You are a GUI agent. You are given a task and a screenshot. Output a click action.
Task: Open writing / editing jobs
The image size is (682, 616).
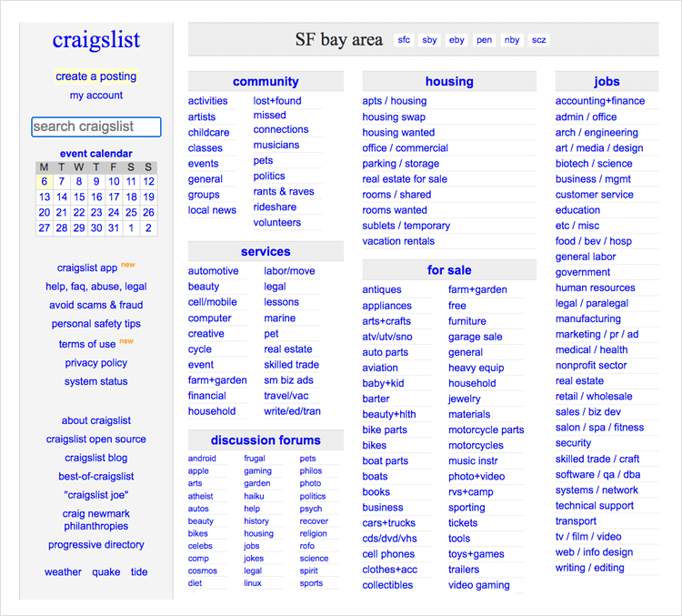pyautogui.click(x=589, y=568)
